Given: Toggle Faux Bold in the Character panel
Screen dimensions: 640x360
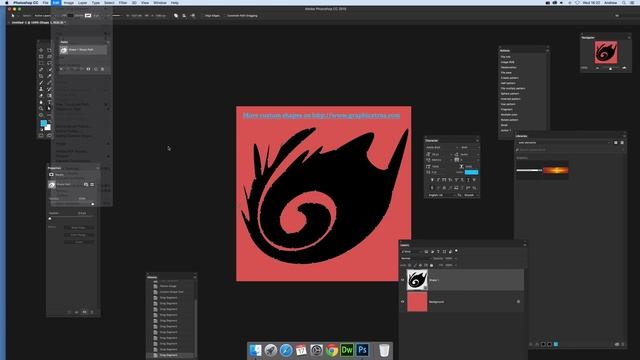Looking at the screenshot, I should [432, 180].
